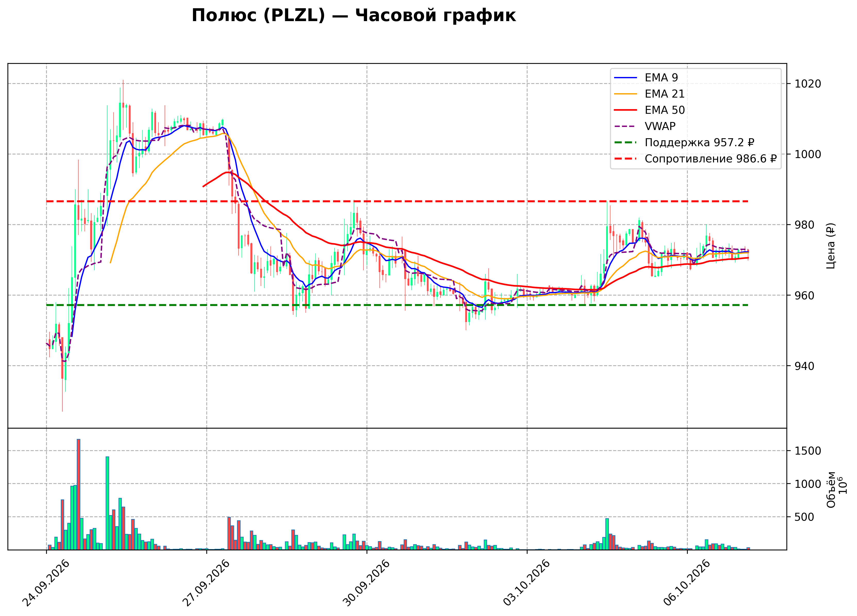Click the 'Объём' volume axis title
Screen dimensions: 857x616
click(831, 489)
